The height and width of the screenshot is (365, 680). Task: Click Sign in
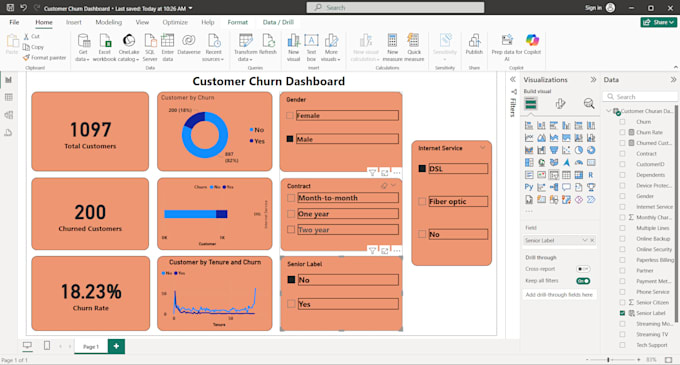coord(593,8)
